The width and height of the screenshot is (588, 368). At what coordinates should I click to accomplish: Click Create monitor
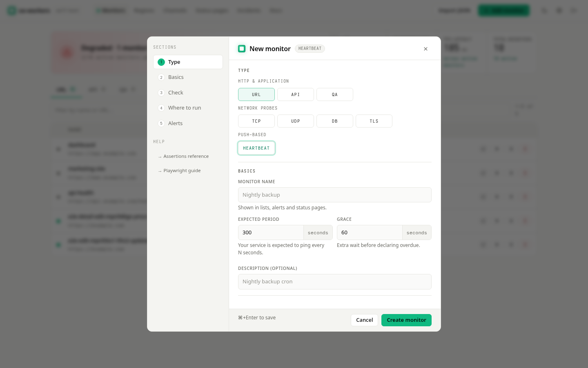(x=406, y=320)
